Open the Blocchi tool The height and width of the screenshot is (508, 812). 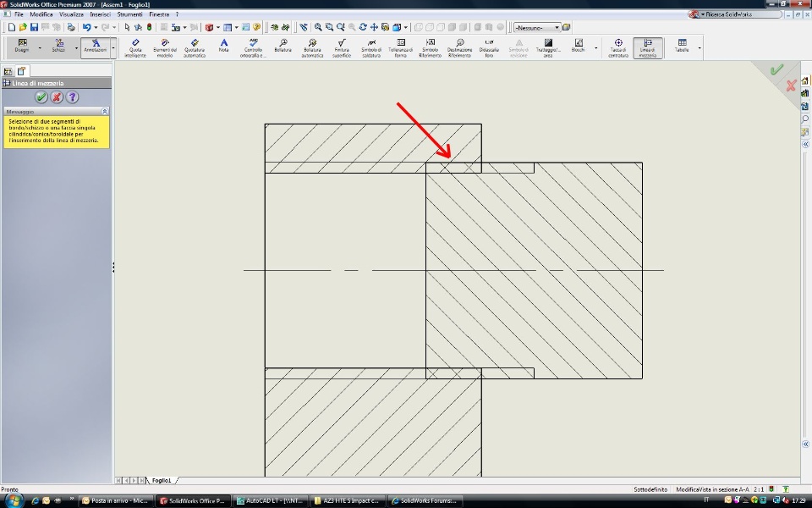[579, 47]
